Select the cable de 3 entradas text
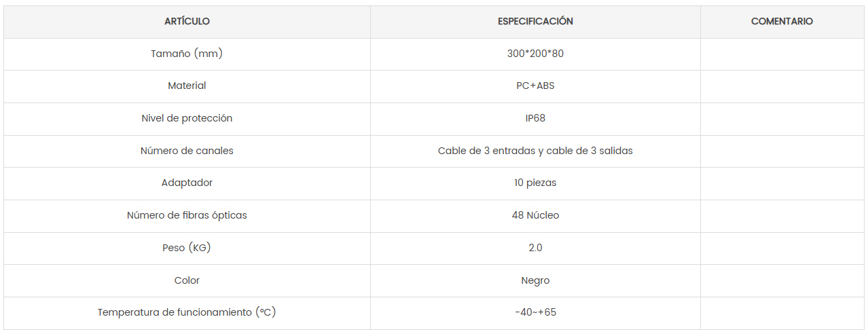This screenshot has width=868, height=334. (487, 151)
